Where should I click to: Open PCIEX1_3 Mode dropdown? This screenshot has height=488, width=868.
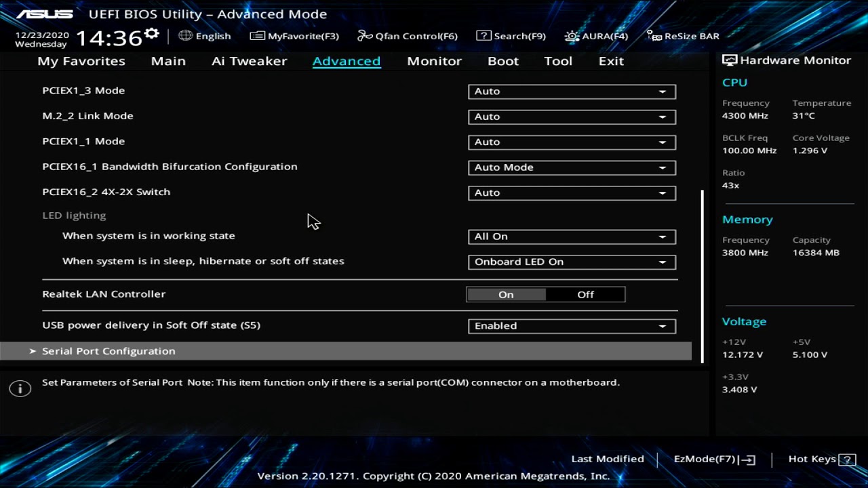(x=572, y=91)
